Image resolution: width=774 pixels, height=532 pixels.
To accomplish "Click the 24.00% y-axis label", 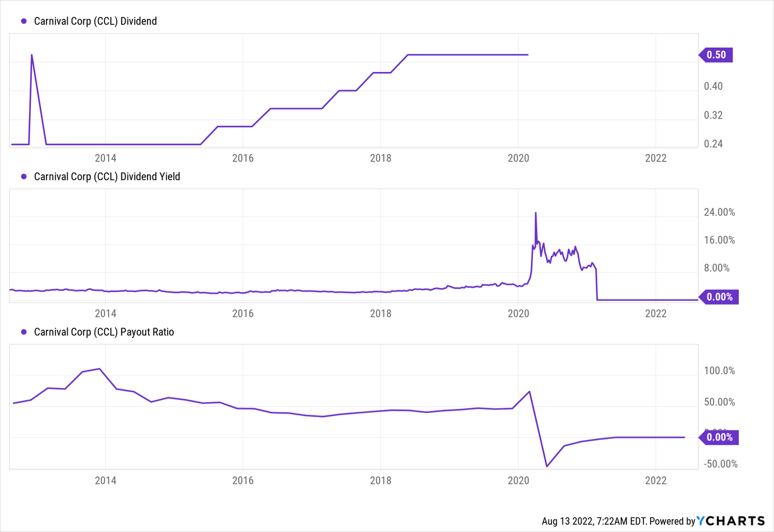I will point(720,212).
